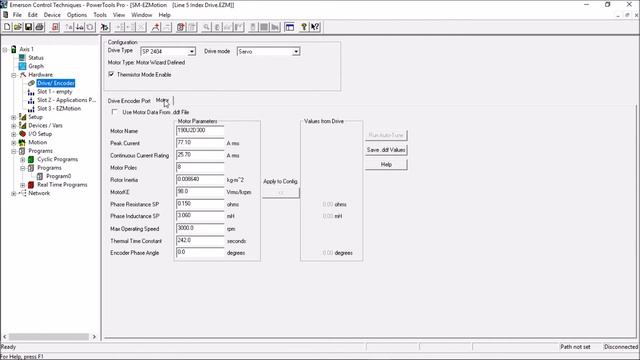Check Use Motor Data From .ddf File

(114, 112)
